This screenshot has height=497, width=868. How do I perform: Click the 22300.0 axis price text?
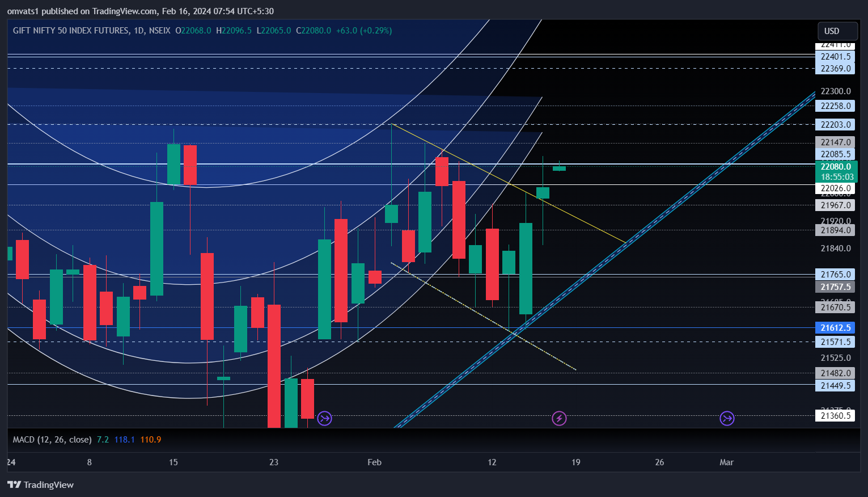[836, 91]
